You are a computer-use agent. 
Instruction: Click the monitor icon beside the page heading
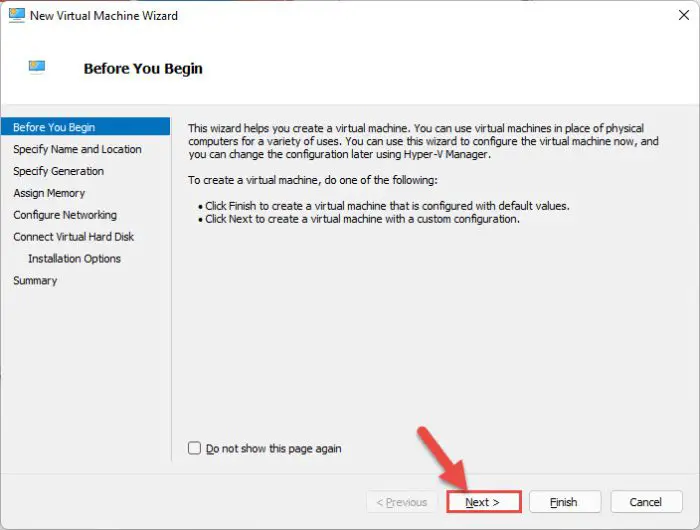click(x=37, y=67)
